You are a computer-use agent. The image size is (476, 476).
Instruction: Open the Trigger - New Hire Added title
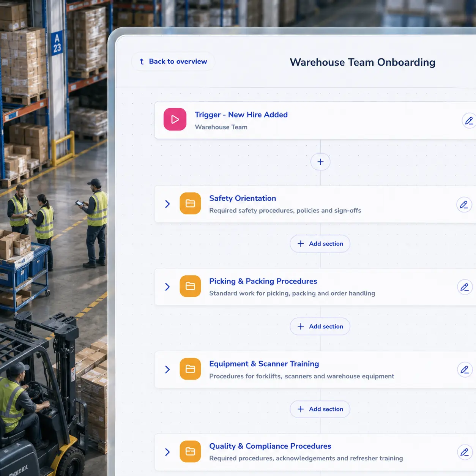pos(241,115)
